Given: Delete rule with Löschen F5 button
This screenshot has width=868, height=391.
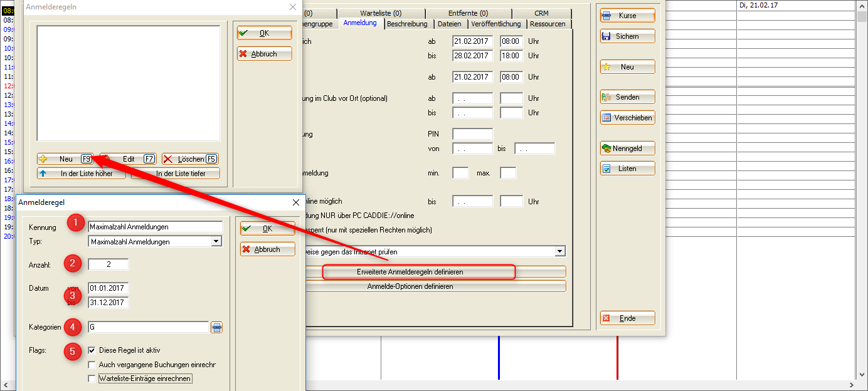Looking at the screenshot, I should tap(190, 159).
